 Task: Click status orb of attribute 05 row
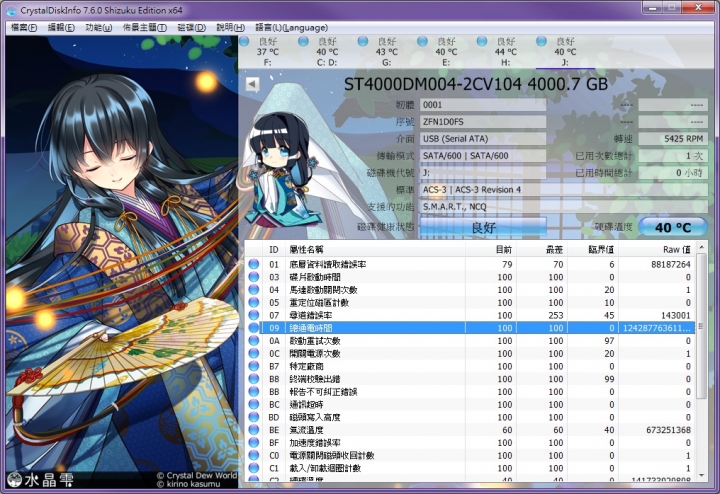[253, 303]
